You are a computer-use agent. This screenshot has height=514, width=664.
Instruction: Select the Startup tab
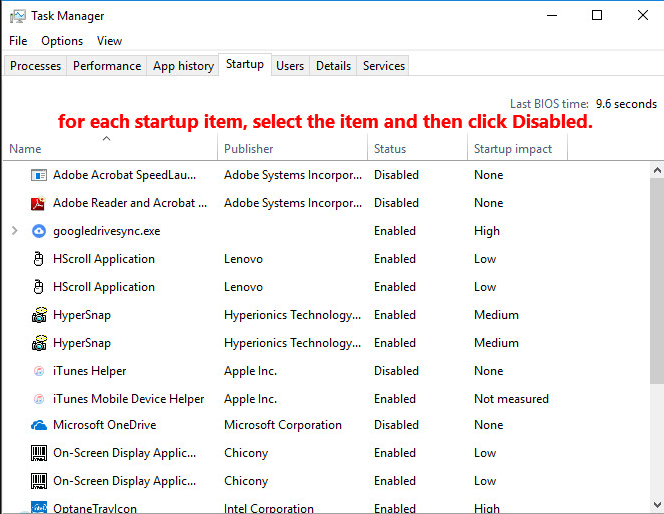pyautogui.click(x=245, y=64)
